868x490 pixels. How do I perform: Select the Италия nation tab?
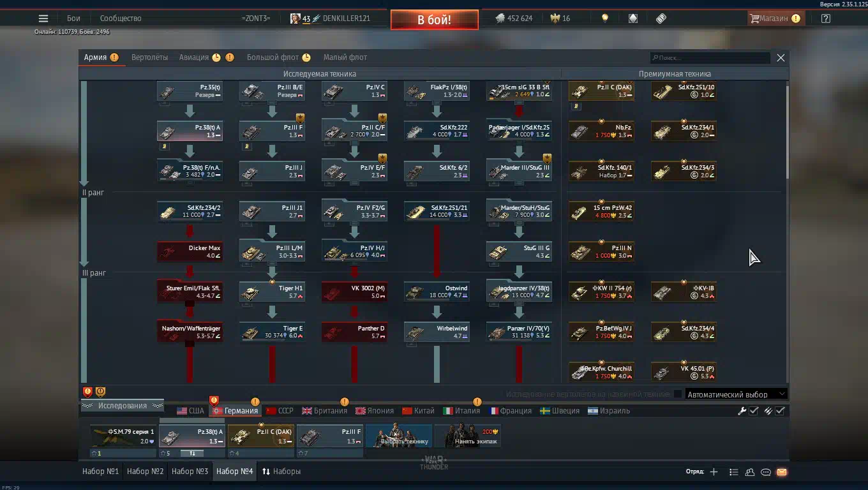(x=461, y=411)
